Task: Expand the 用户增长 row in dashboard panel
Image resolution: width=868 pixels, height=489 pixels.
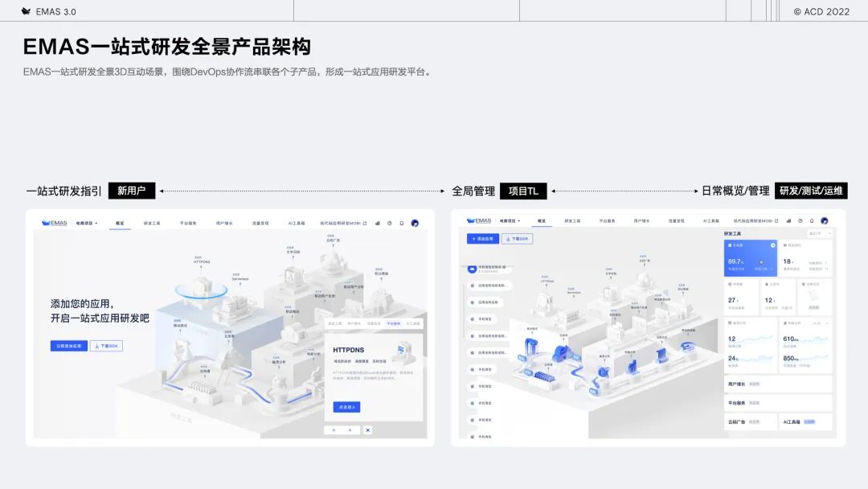Action: point(778,384)
